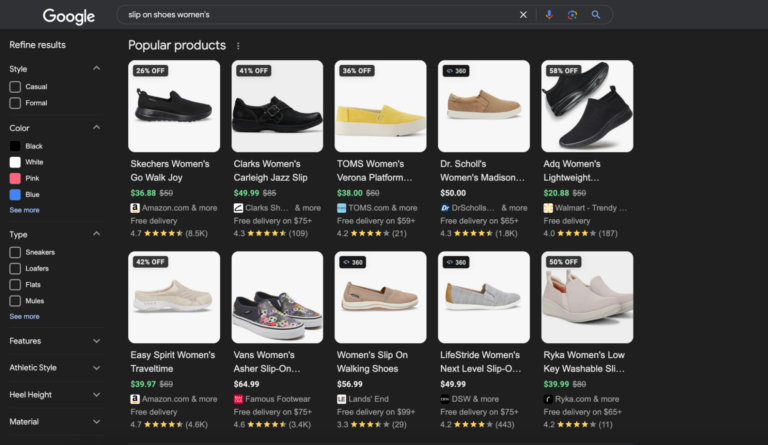Check the Flats type checkbox
This screenshot has height=445, width=768.
click(x=15, y=284)
